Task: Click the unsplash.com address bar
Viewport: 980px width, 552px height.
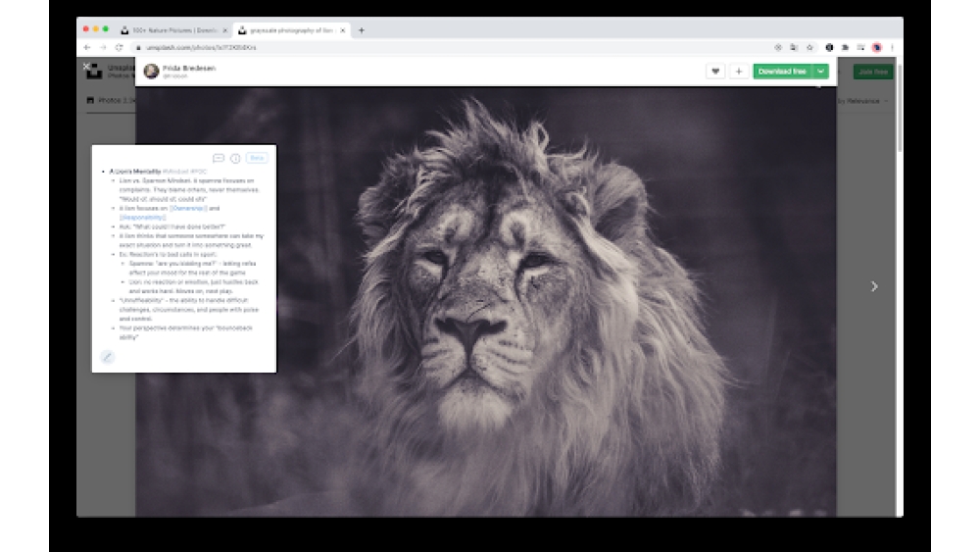Action: tap(450, 47)
